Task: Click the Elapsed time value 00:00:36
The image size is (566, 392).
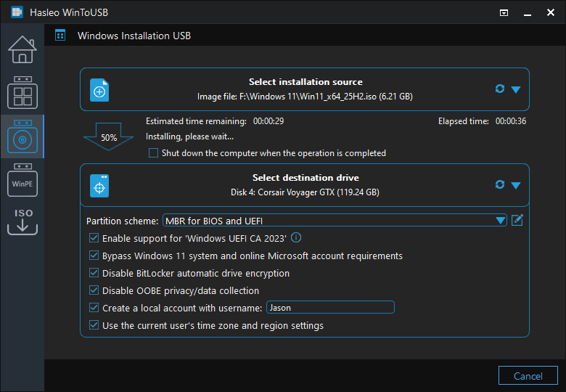Action: (510, 121)
